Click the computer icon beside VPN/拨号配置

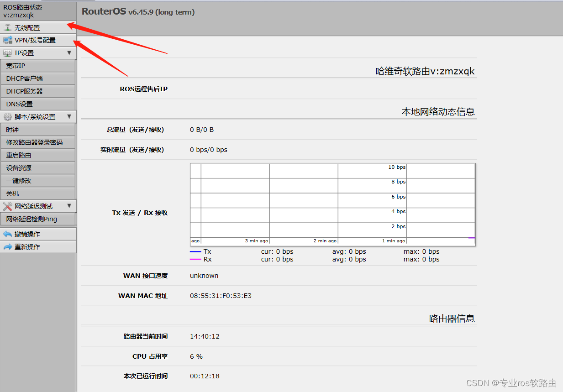click(8, 40)
